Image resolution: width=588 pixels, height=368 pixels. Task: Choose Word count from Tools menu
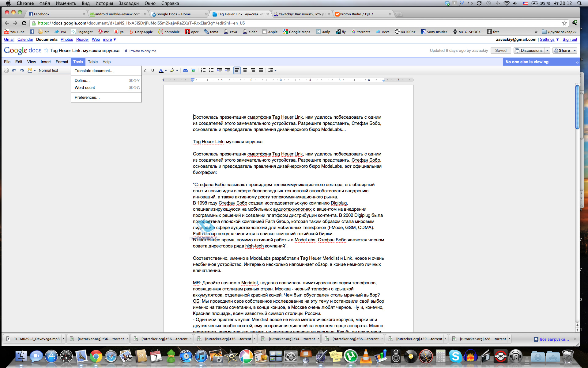pos(106,88)
